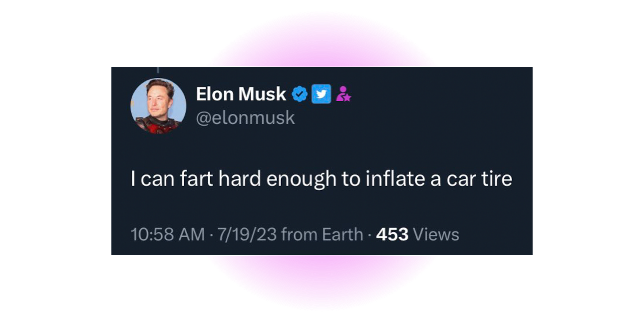Click the blue verified checkmark badge
The height and width of the screenshot is (322, 644).
tap(300, 94)
